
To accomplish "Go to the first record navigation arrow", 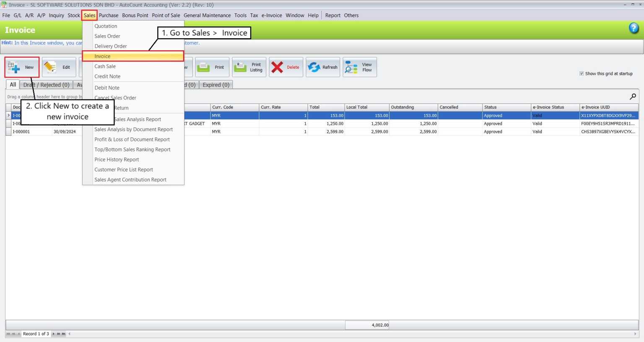I will [x=8, y=334].
